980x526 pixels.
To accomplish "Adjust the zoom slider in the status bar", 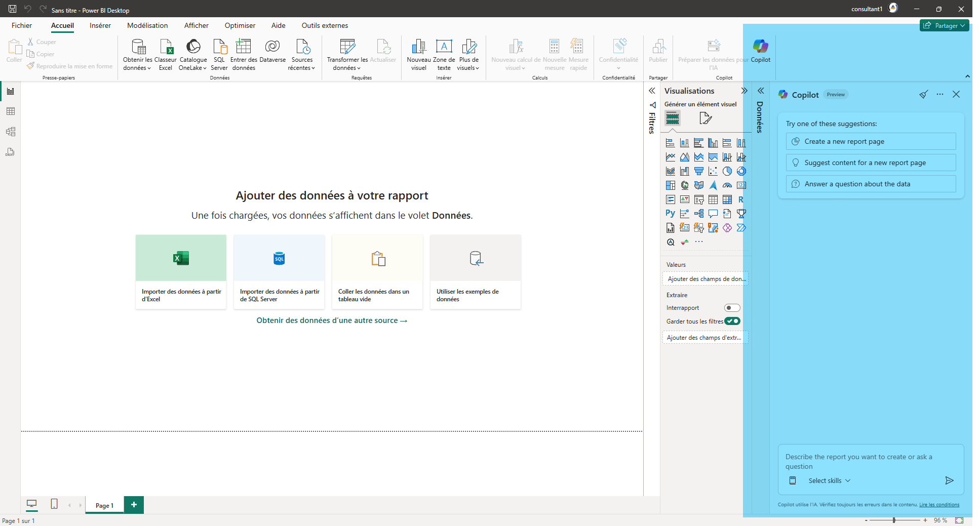I will 894,520.
